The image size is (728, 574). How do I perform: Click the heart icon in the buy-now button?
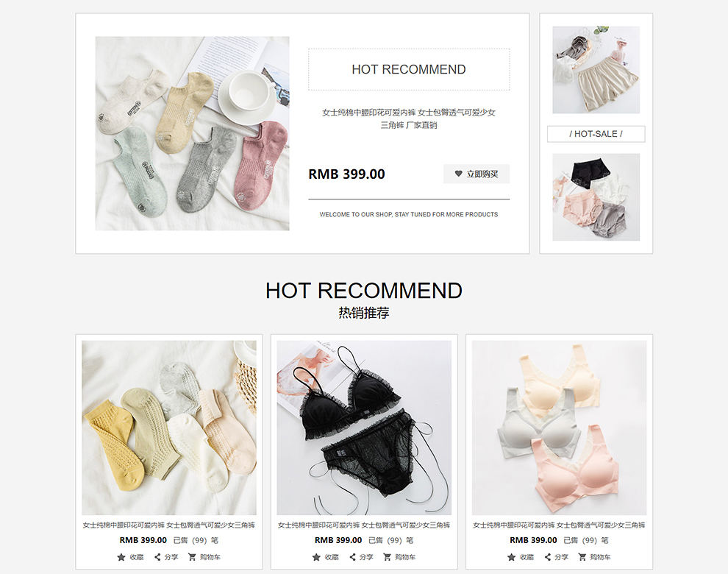[x=458, y=174]
